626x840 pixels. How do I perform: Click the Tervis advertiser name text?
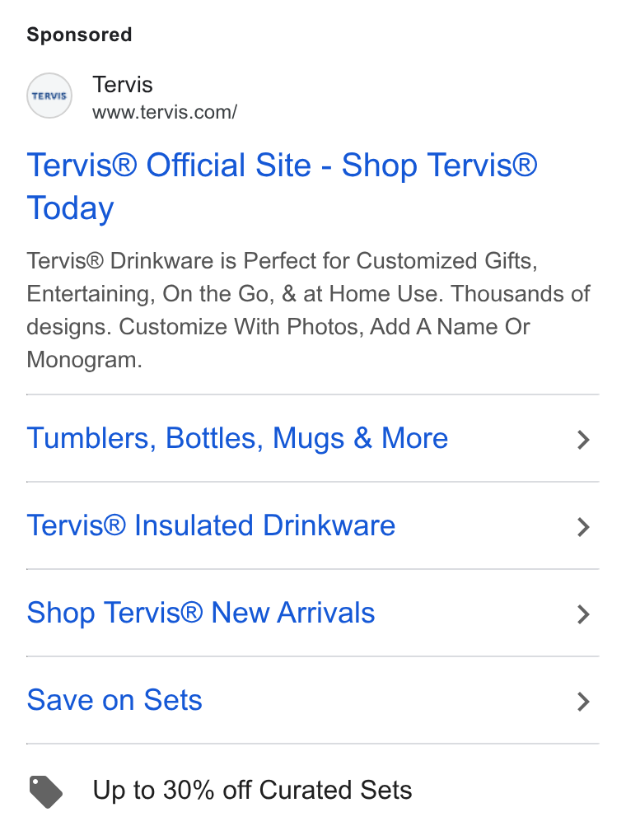coord(123,85)
